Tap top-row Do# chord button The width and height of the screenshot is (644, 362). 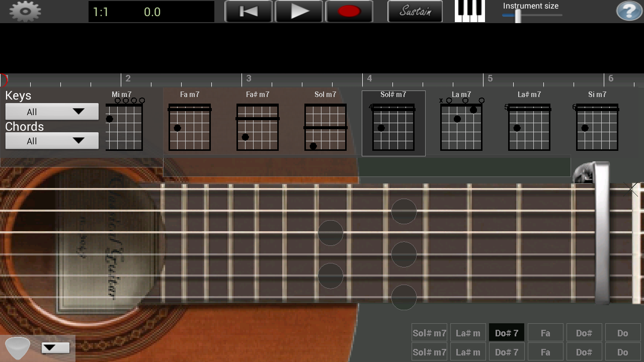pyautogui.click(x=584, y=333)
